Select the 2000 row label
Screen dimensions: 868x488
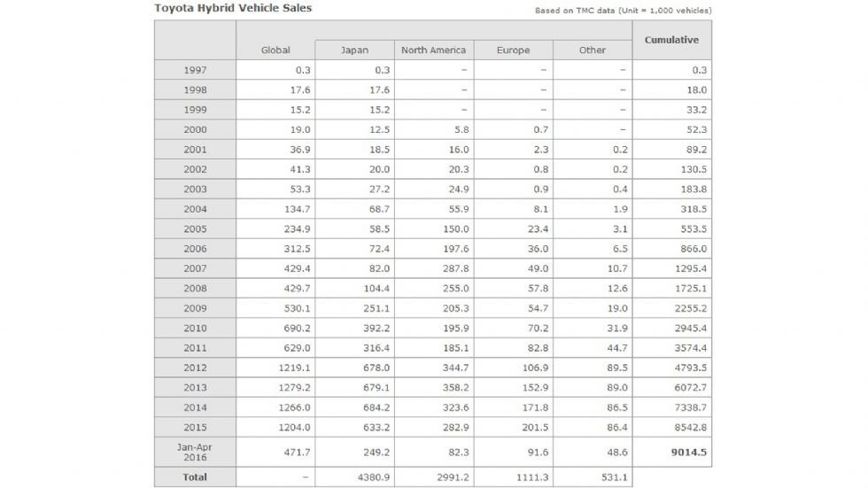195,129
